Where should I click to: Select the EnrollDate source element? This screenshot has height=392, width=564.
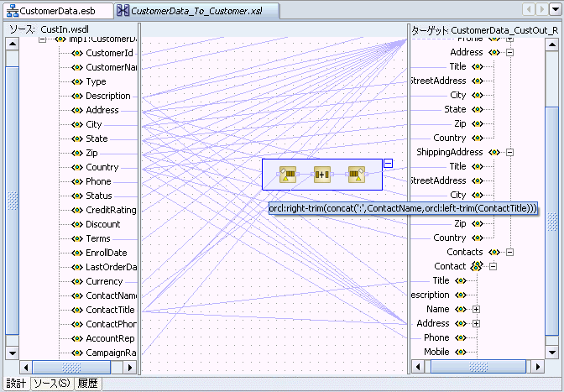(x=107, y=253)
